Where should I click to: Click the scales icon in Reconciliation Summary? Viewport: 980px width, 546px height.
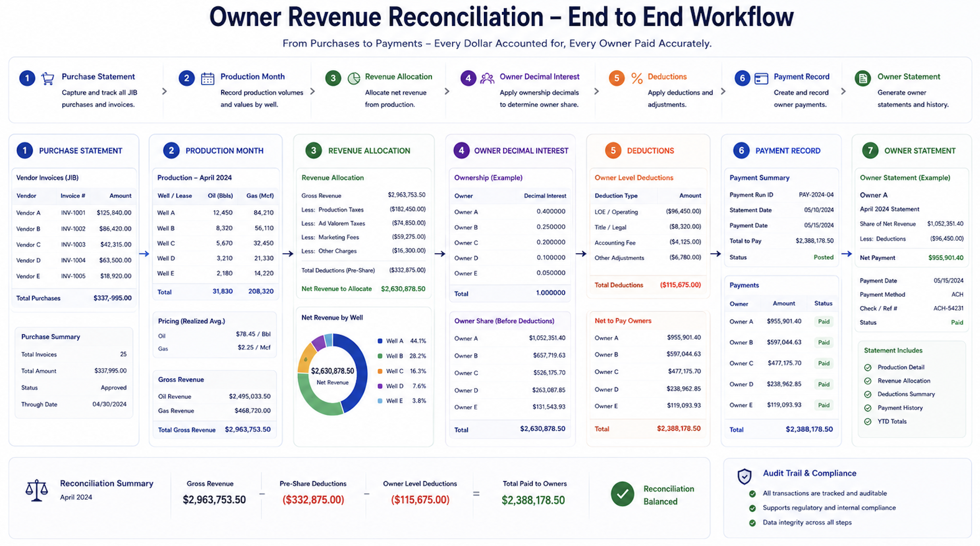[x=37, y=490]
